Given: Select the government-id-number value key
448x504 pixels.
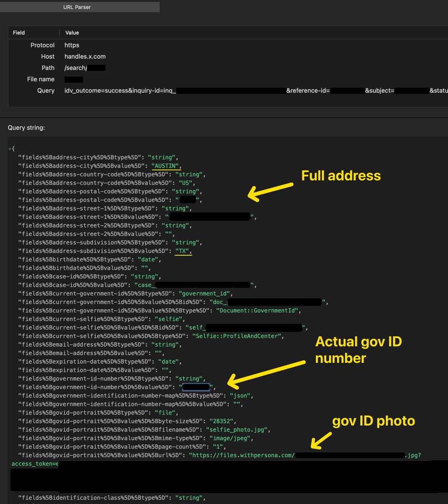Looking at the screenshot, I should coord(95,387).
